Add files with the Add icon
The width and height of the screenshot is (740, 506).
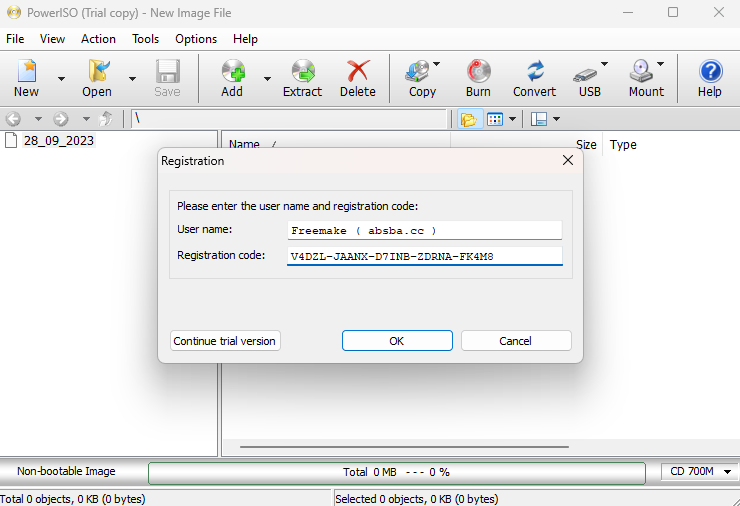(x=233, y=71)
